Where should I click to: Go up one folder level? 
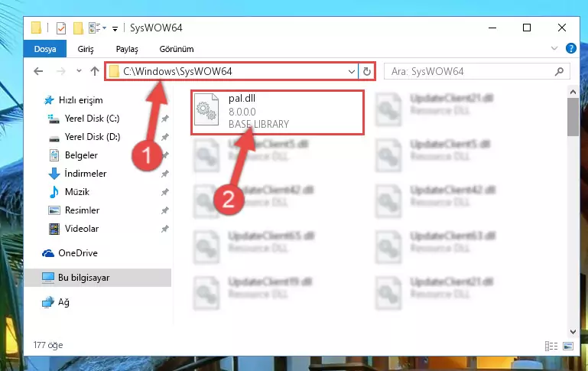pyautogui.click(x=95, y=71)
